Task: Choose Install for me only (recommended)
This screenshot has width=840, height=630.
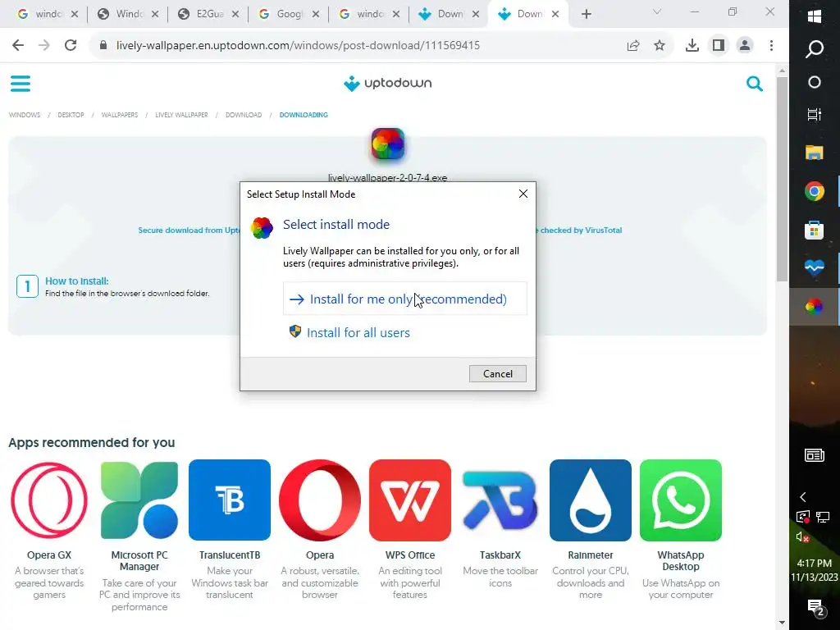Action: [405, 299]
